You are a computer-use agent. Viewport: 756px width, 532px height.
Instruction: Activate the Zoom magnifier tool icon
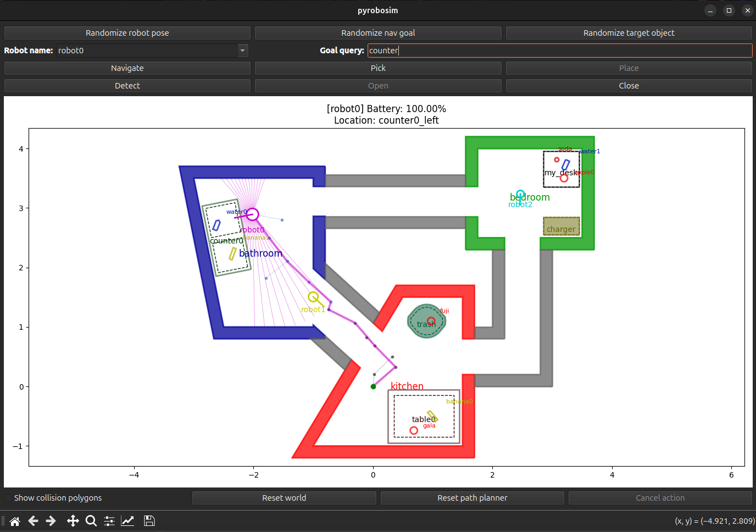pyautogui.click(x=91, y=520)
